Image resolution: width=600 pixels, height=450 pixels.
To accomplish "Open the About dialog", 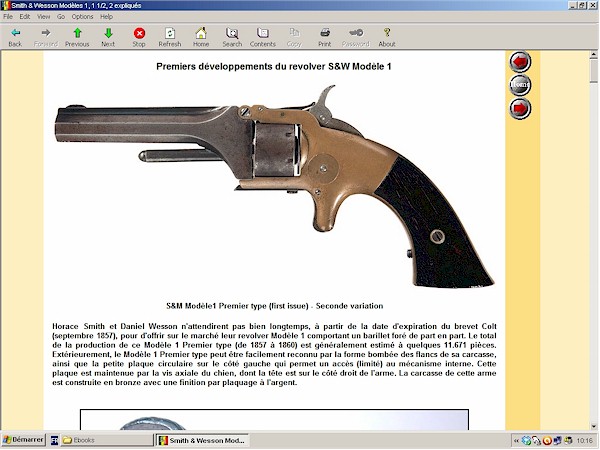I will click(387, 38).
